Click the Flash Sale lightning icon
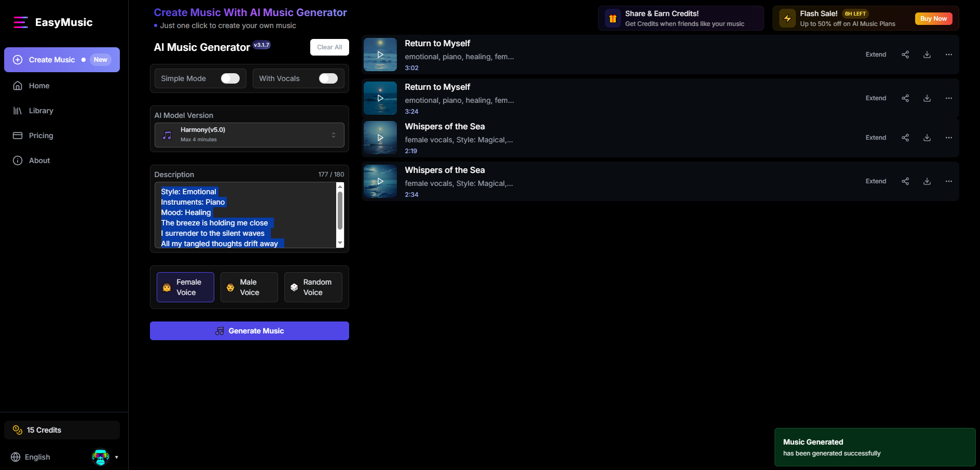Viewport: 980px width, 470px height. click(788, 19)
